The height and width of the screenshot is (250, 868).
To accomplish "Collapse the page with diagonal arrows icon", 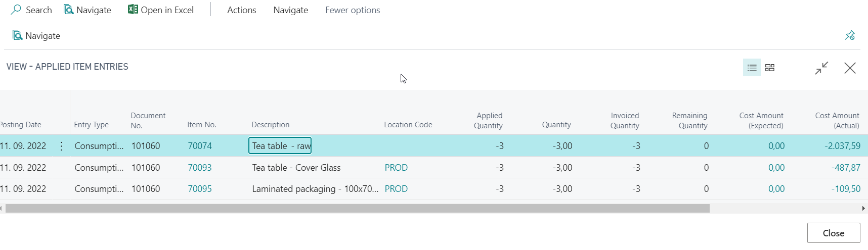I will click(821, 68).
